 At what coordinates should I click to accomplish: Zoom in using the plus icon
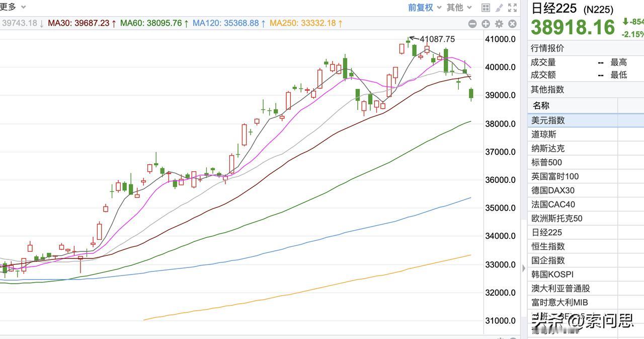click(486, 24)
